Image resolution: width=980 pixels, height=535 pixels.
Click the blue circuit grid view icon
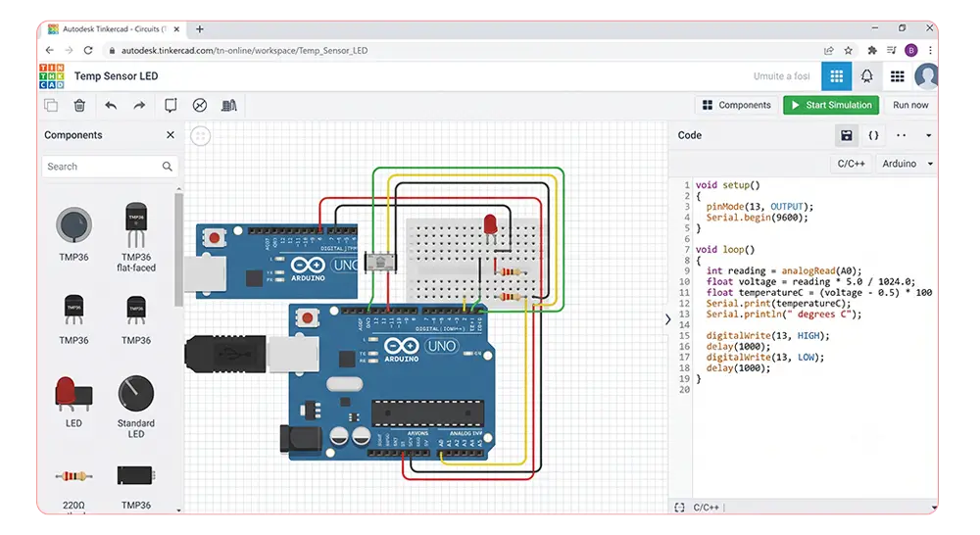click(x=836, y=76)
